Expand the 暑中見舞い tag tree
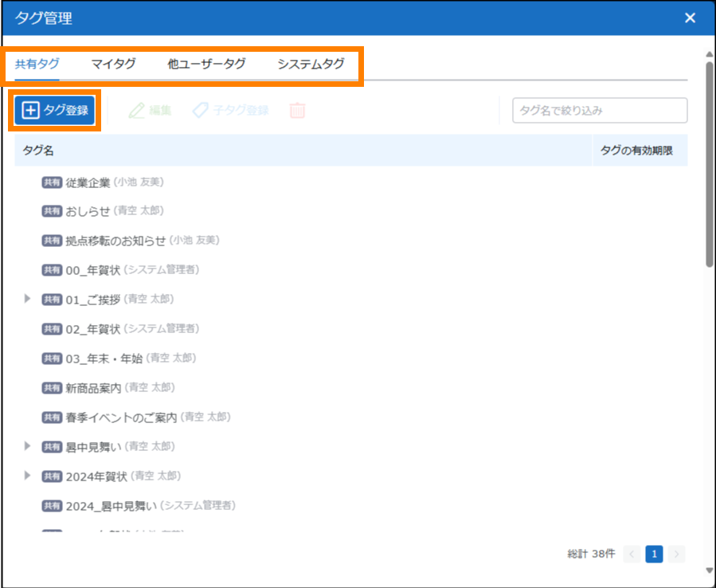The height and width of the screenshot is (588, 716). (28, 446)
